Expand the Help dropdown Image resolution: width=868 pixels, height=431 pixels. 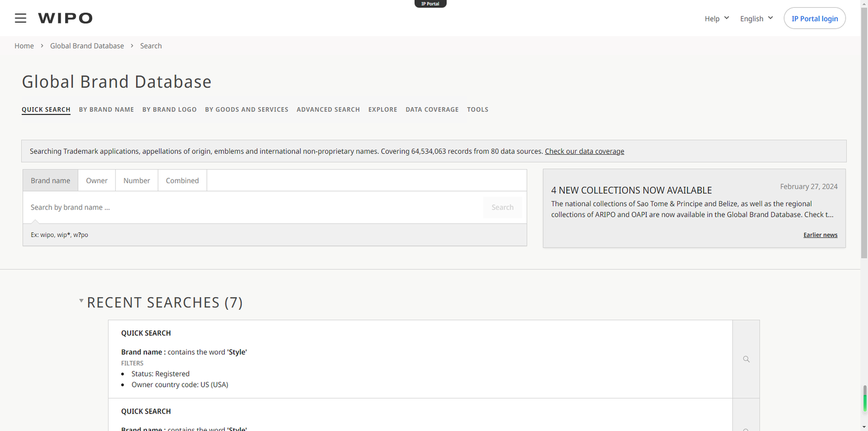pyautogui.click(x=717, y=19)
